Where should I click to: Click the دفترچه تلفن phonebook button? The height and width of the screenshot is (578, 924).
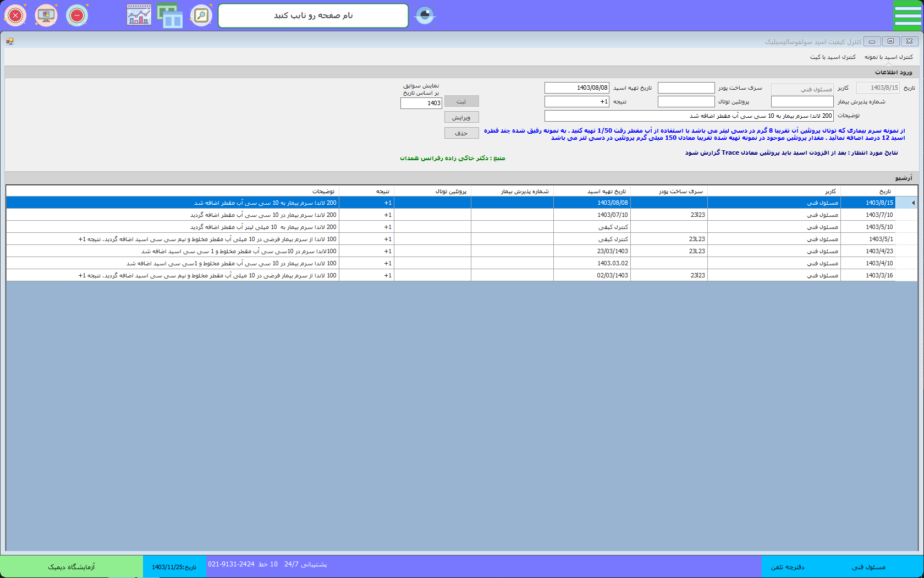click(x=787, y=567)
